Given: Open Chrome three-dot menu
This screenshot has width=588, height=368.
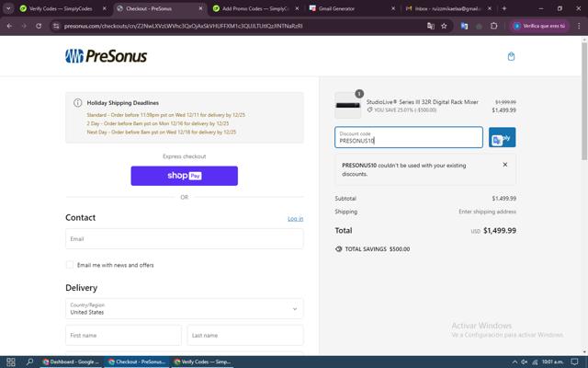Looking at the screenshot, I should pyautogui.click(x=579, y=26).
